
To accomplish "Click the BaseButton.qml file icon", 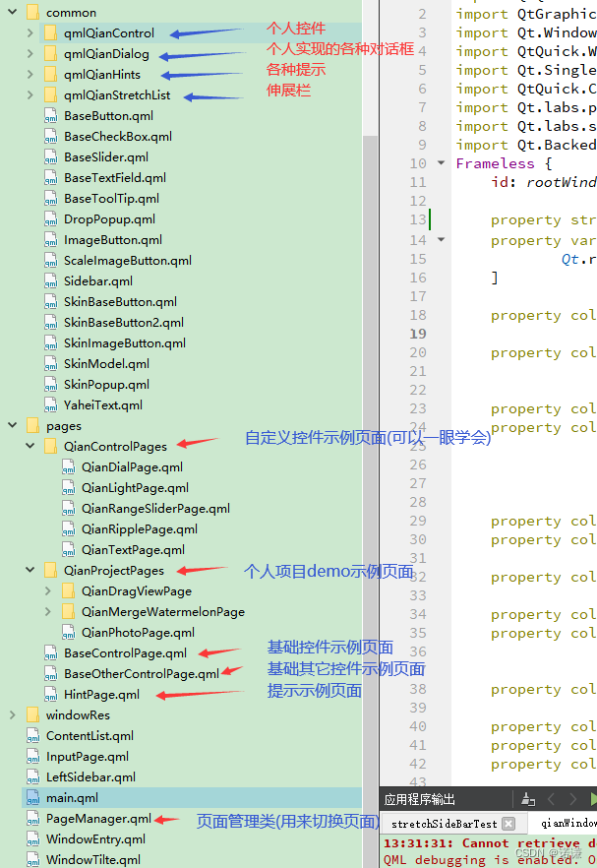I will pos(51,116).
